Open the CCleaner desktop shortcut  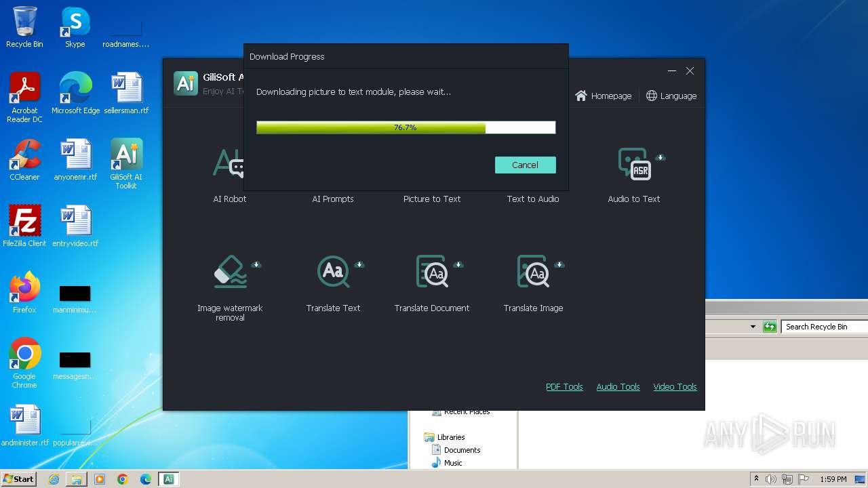24,160
